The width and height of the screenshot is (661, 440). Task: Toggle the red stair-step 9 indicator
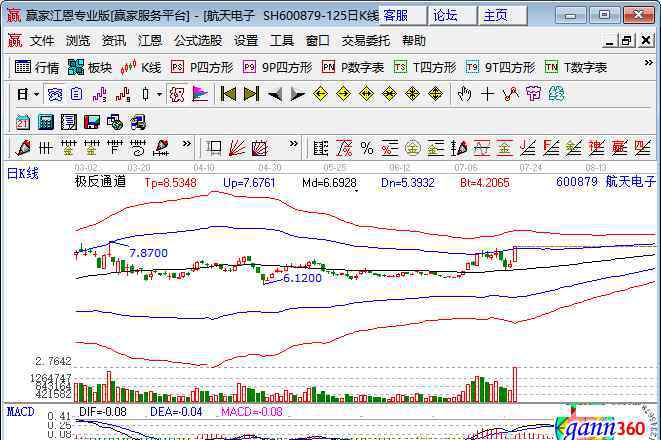pyautogui.click(x=123, y=94)
